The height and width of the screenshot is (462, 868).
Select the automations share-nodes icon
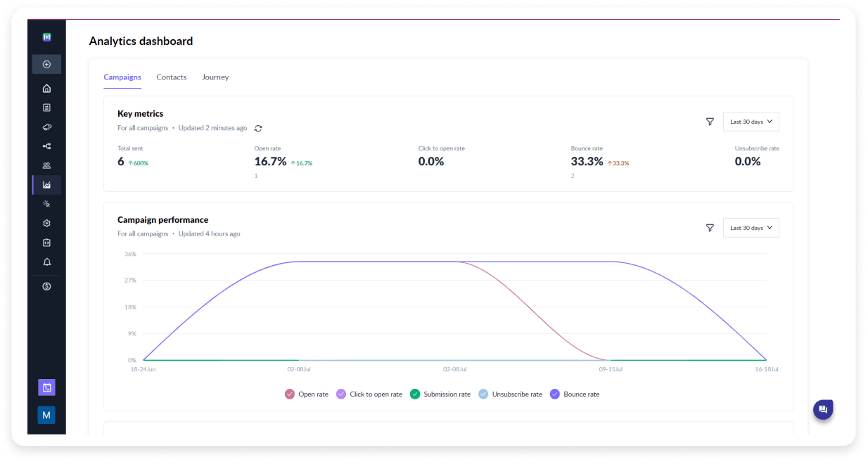coord(46,146)
